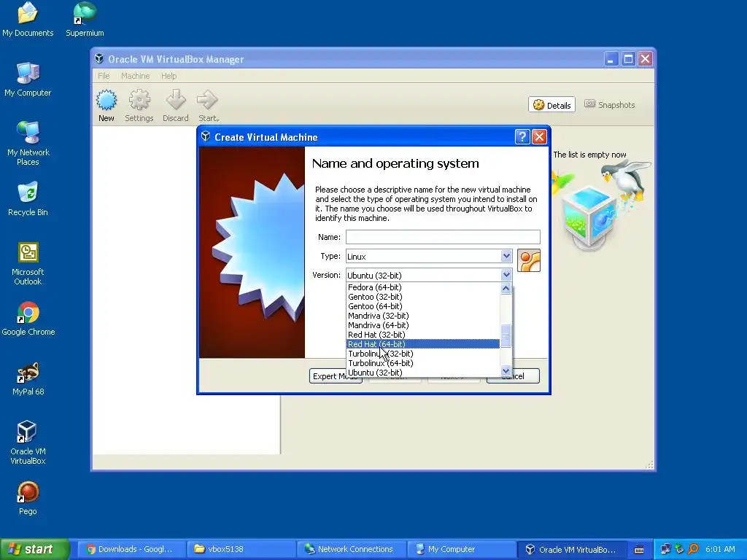The image size is (747, 560).
Task: Choose Gentoo (32-bit) from version list
Action: tap(422, 297)
